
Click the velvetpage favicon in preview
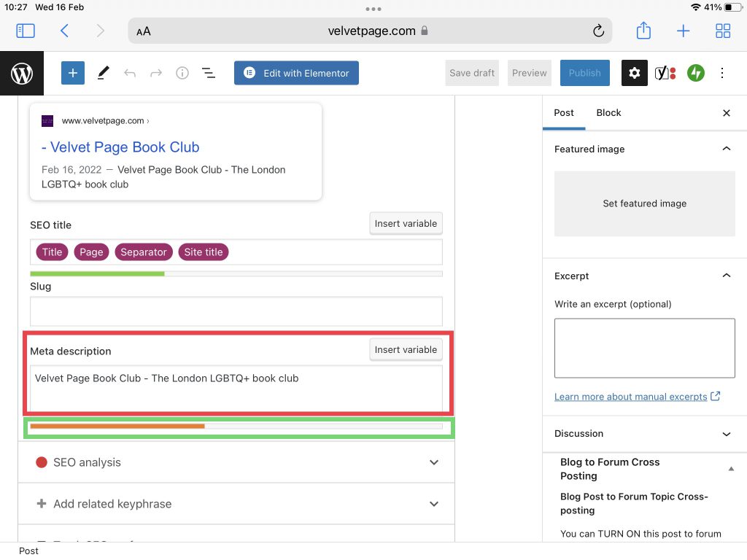tap(47, 121)
